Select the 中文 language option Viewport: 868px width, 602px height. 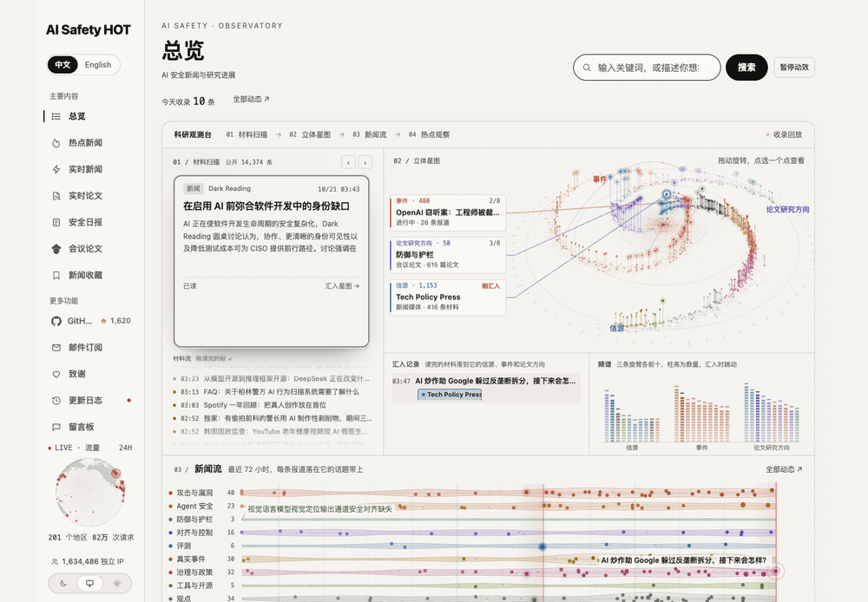tap(62, 65)
